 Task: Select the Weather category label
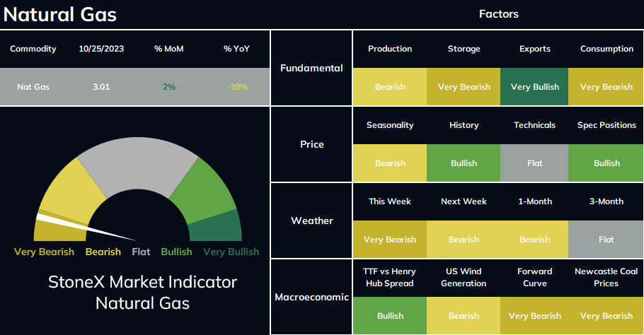(x=311, y=221)
